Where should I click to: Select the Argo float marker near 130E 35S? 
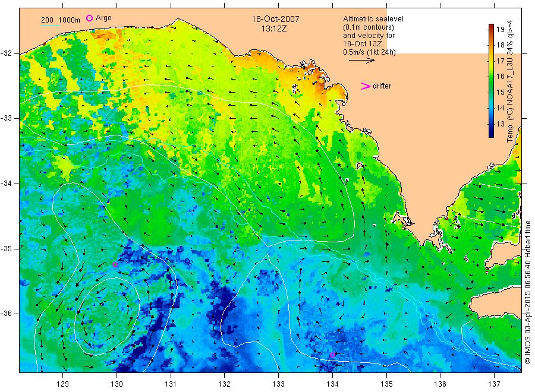pyautogui.click(x=115, y=264)
